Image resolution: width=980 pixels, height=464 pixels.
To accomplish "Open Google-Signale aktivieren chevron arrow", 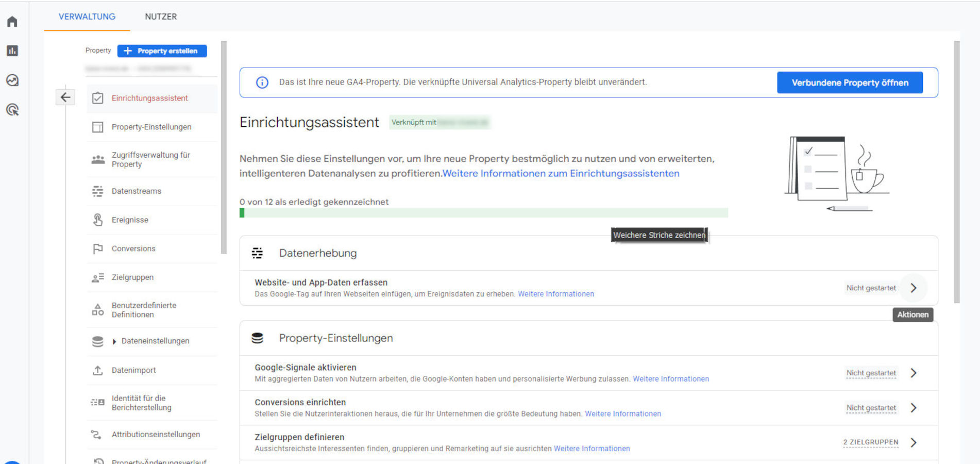I will pyautogui.click(x=913, y=373).
